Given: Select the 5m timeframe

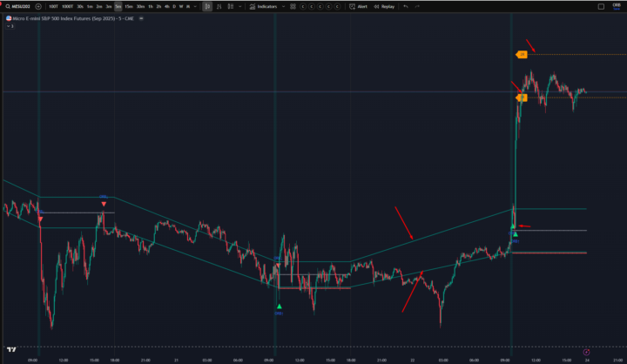Looking at the screenshot, I should 118,6.
